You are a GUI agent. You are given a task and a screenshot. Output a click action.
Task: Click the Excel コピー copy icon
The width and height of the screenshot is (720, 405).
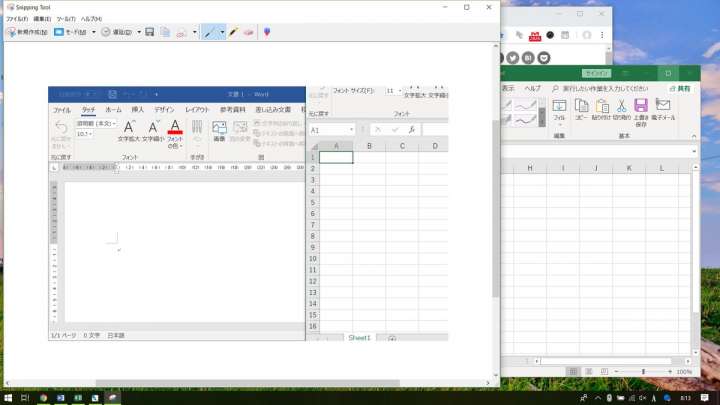[x=581, y=110]
